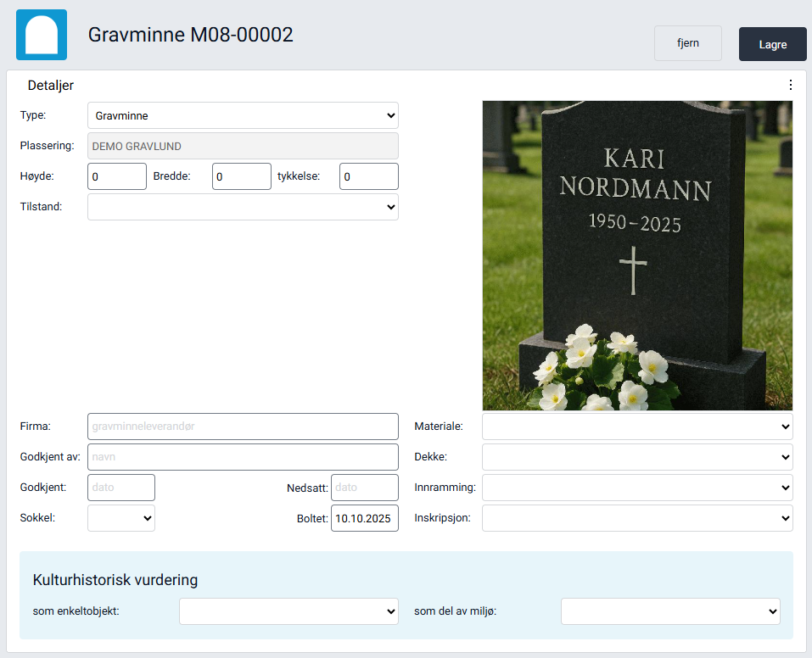The image size is (812, 658).
Task: Open the Inskripsjon dropdown
Action: [x=636, y=517]
